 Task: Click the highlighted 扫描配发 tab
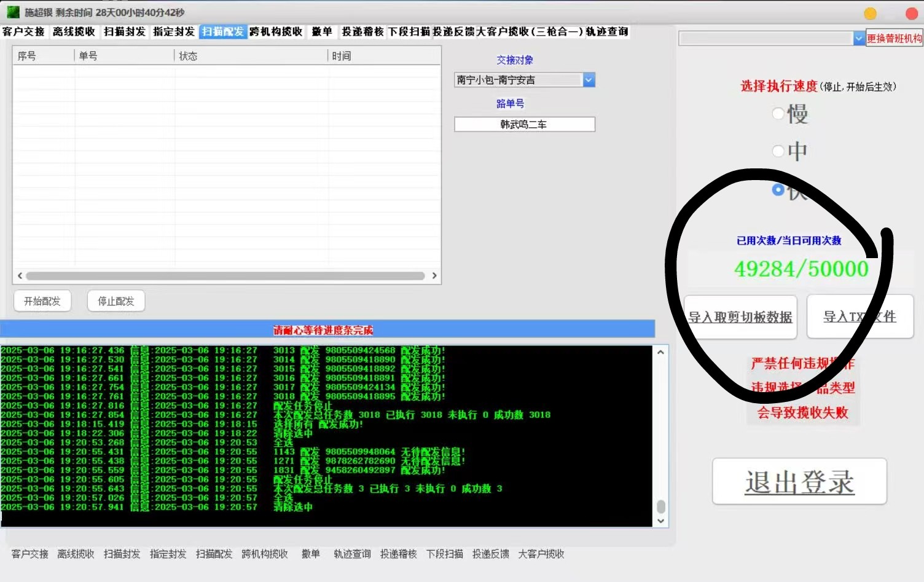tap(223, 31)
